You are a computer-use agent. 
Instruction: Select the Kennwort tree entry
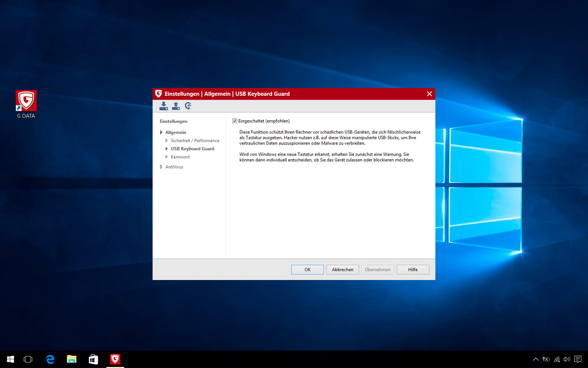[180, 157]
